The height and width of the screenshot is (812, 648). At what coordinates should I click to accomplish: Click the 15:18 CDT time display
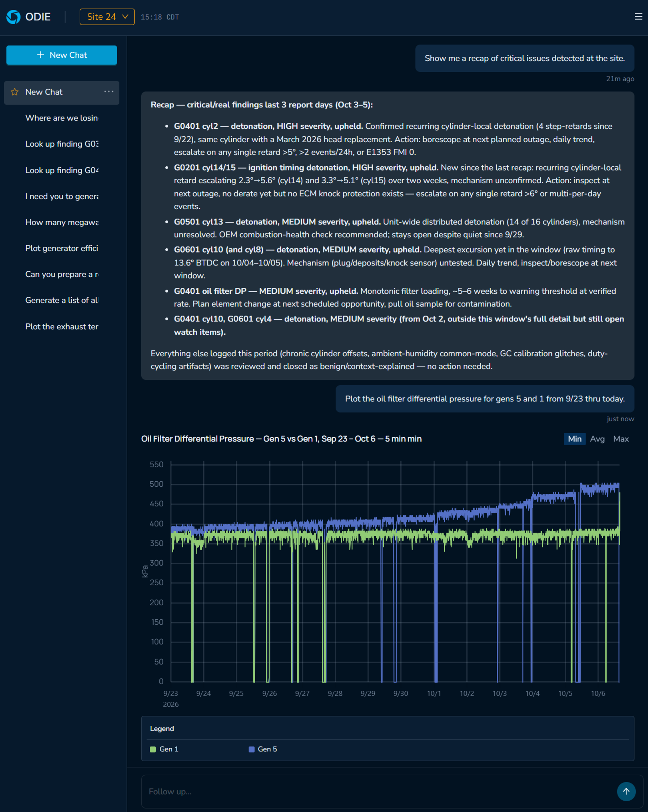160,17
